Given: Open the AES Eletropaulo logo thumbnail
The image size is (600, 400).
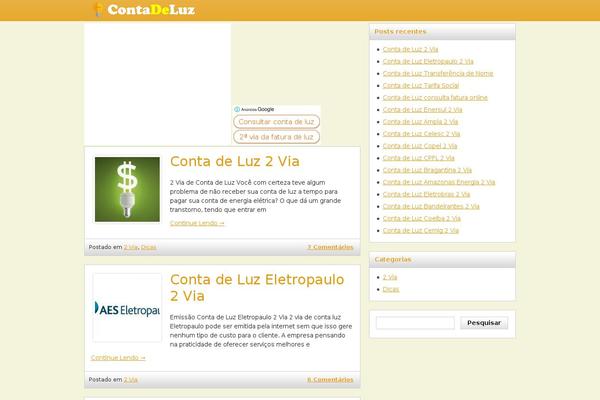Looking at the screenshot, I should [x=127, y=308].
